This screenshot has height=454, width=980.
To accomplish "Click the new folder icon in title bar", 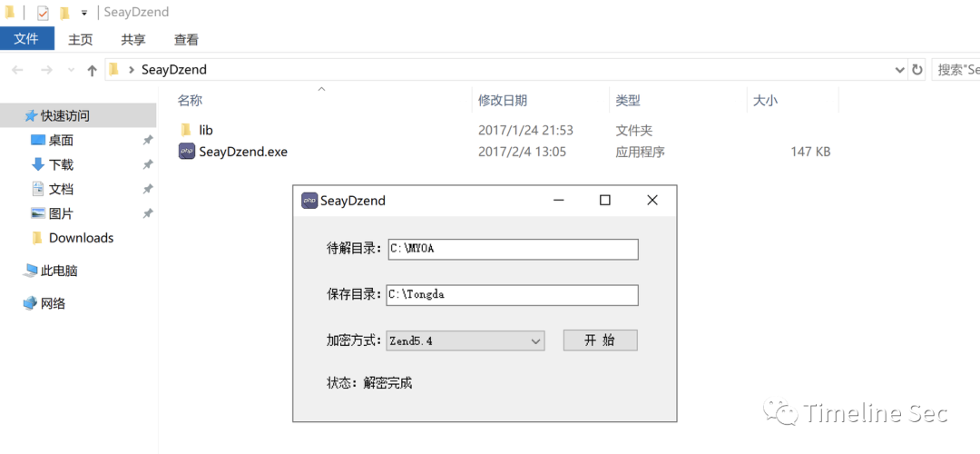I will pyautogui.click(x=64, y=13).
